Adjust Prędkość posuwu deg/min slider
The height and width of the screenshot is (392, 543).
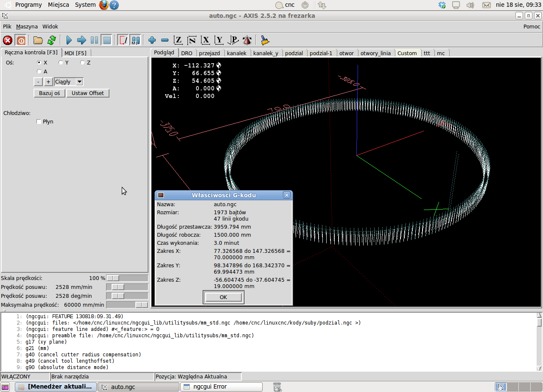[127, 296]
